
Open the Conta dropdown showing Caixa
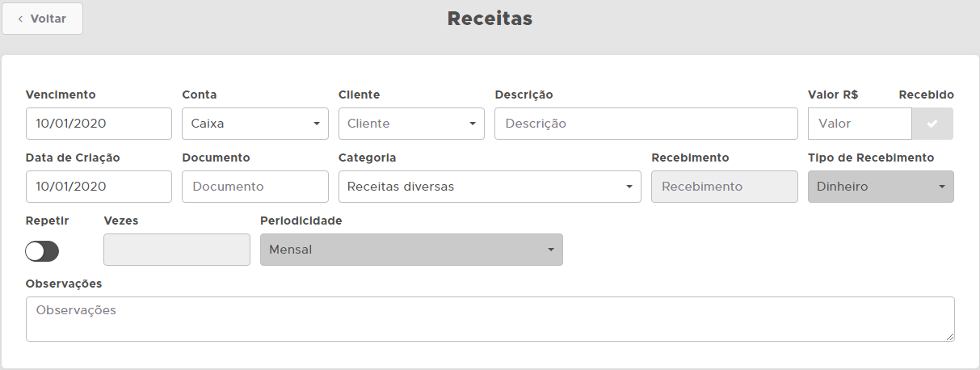point(254,124)
